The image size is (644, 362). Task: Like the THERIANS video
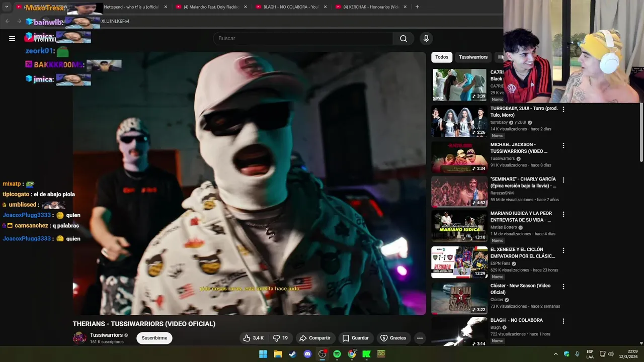[254, 338]
